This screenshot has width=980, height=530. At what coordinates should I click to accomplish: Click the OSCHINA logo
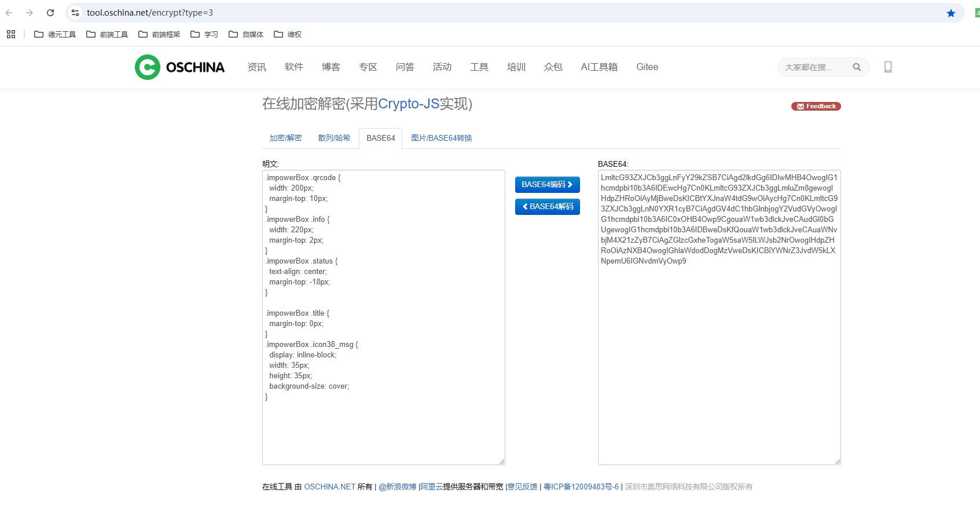pyautogui.click(x=179, y=67)
